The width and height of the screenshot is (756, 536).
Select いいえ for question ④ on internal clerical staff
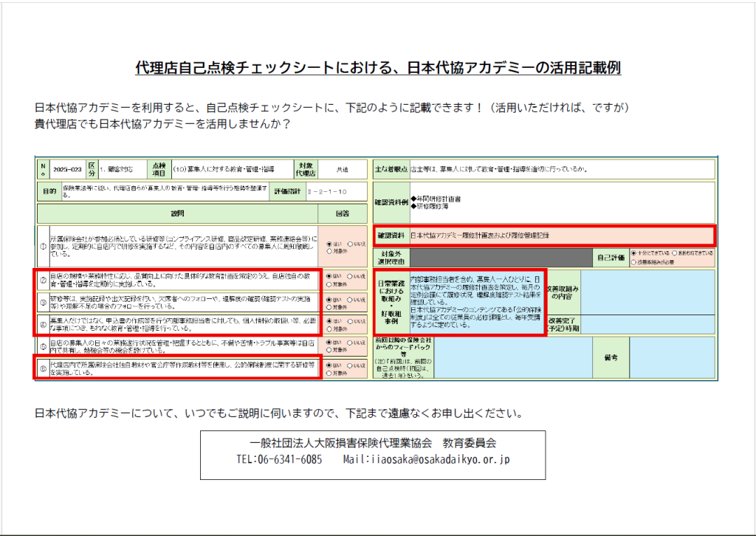click(350, 321)
